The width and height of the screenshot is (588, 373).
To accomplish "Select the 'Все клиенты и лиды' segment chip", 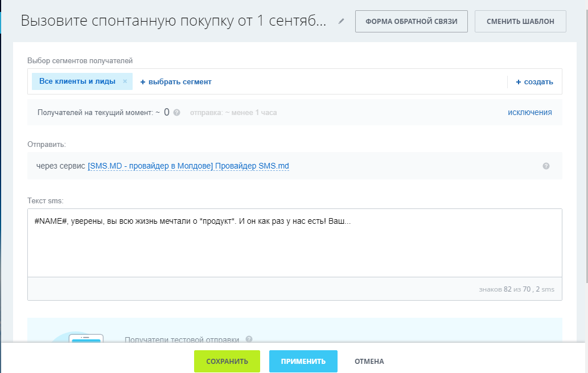I will coord(77,81).
